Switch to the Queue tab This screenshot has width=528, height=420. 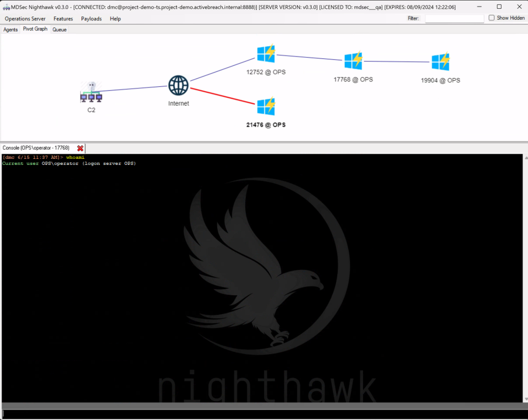(x=59, y=30)
